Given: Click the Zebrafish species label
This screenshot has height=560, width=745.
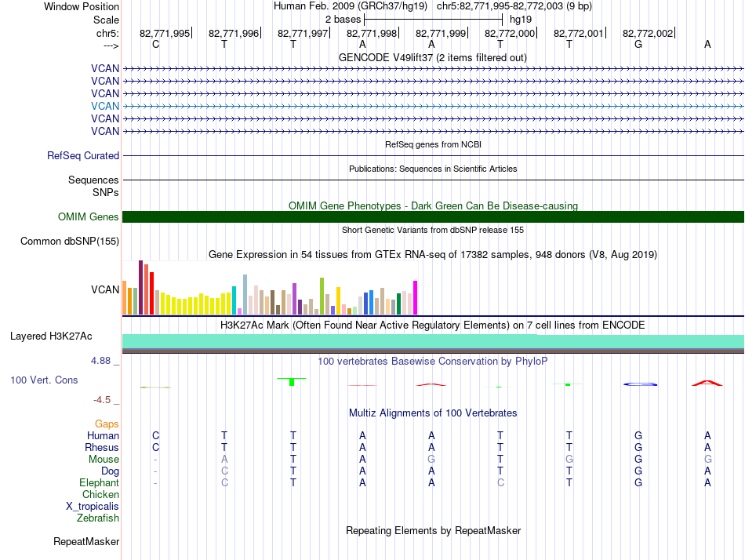Looking at the screenshot, I should coord(98,518).
